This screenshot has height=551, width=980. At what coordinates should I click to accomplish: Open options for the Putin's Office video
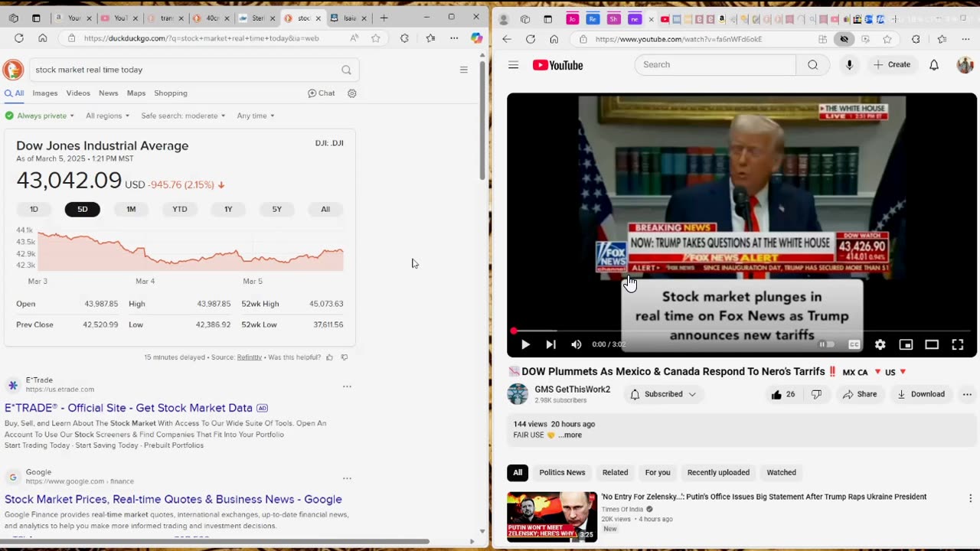(970, 498)
